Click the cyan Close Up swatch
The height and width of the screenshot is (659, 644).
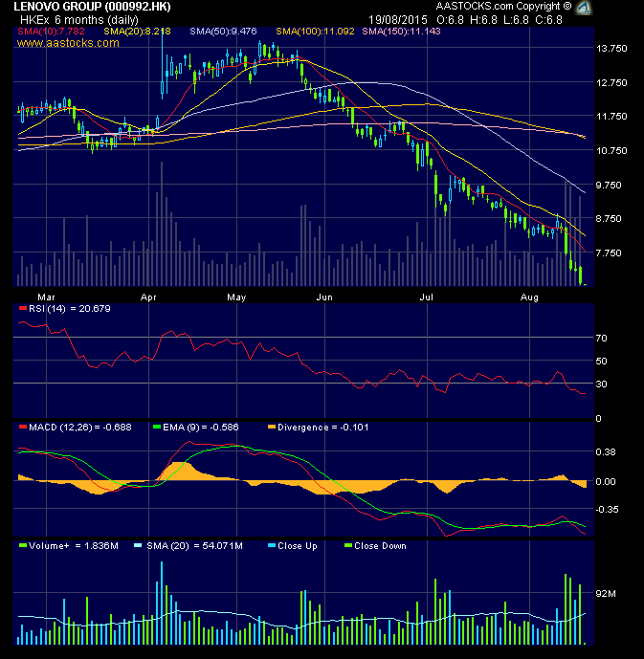[272, 545]
